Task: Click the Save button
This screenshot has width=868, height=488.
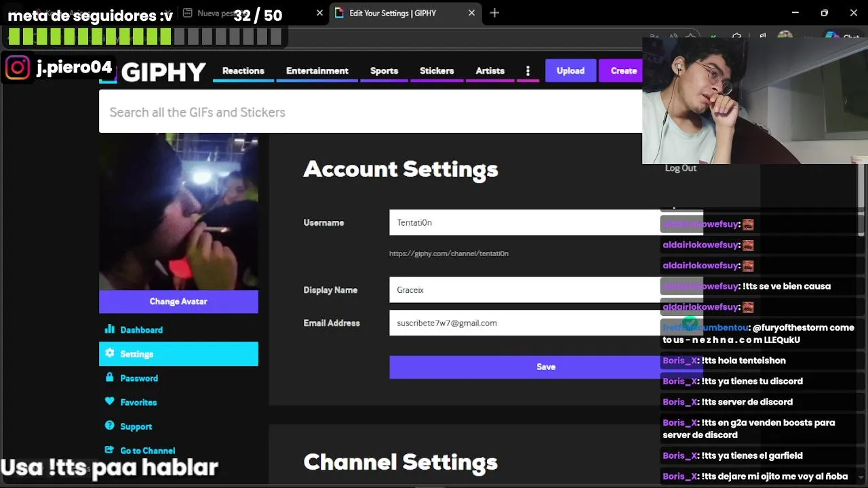Action: click(x=546, y=367)
